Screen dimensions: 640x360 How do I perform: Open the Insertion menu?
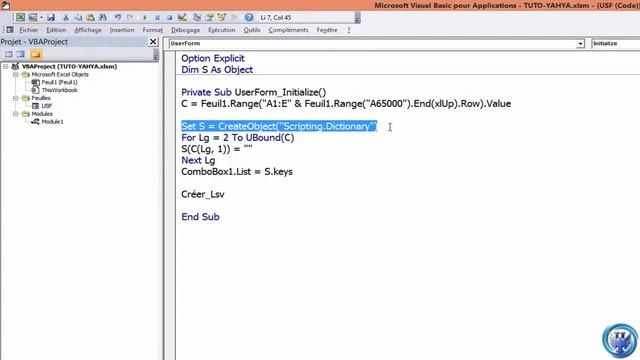click(122, 30)
